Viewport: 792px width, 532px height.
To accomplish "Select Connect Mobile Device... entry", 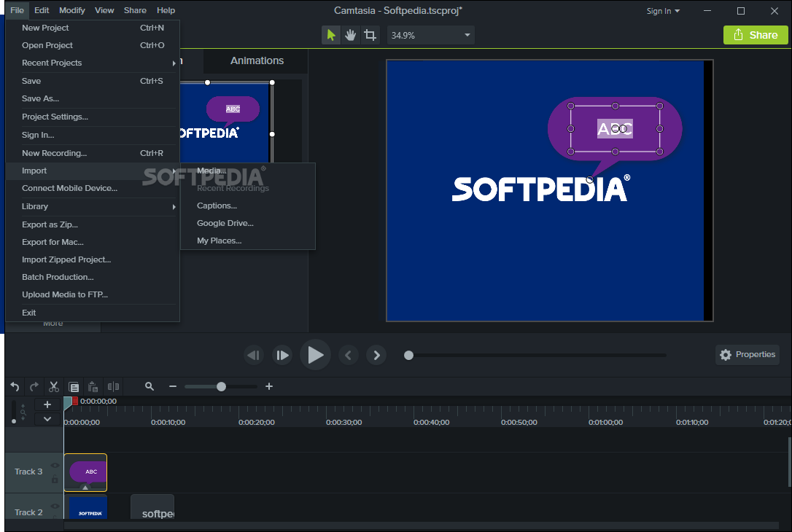I will pyautogui.click(x=93, y=188).
